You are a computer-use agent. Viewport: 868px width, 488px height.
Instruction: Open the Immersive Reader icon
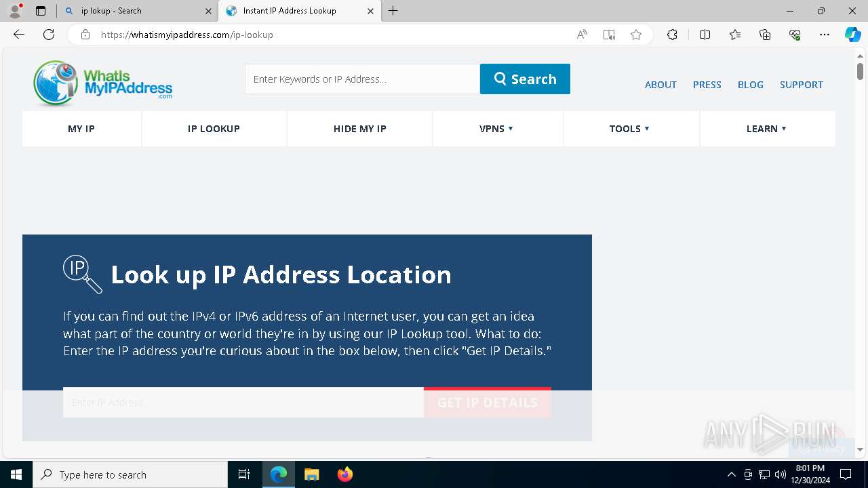[x=609, y=35]
